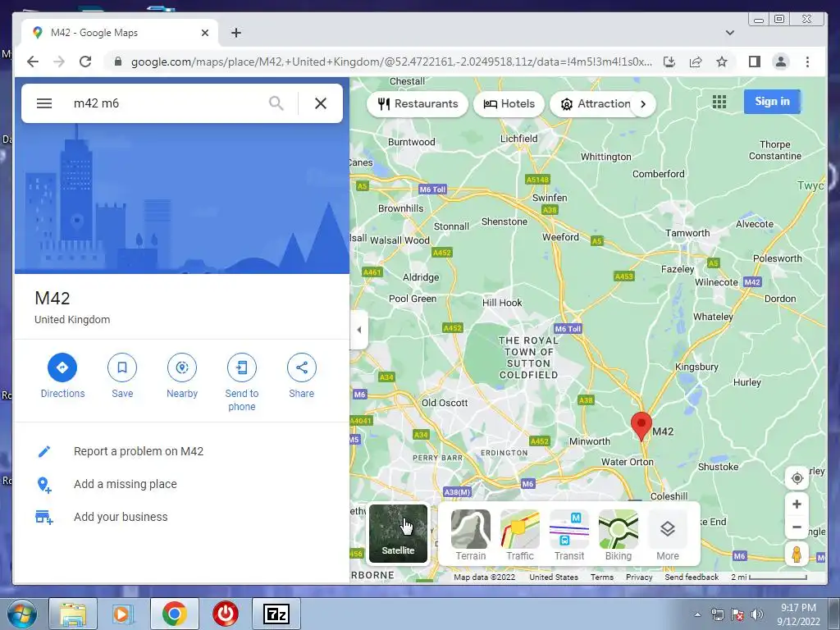
Task: Share this page from the address bar
Action: click(696, 62)
